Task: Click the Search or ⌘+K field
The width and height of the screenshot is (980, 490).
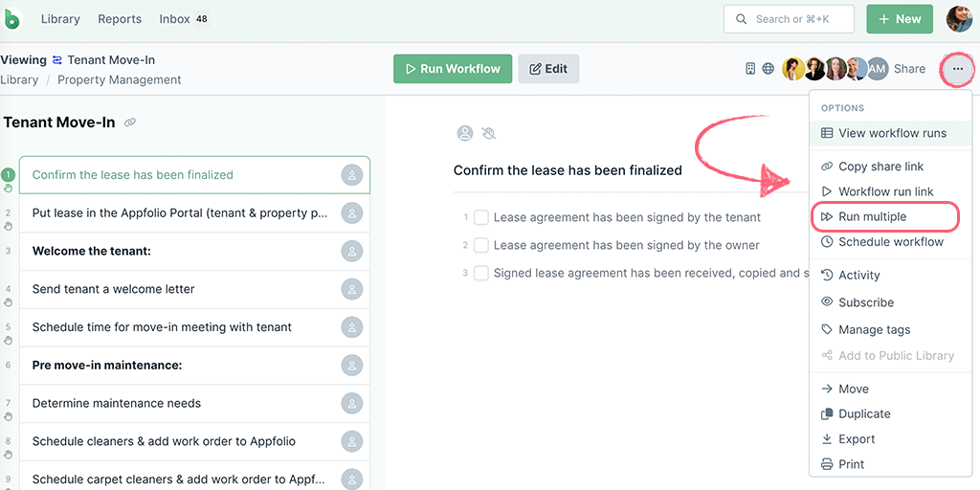Action: 789,19
